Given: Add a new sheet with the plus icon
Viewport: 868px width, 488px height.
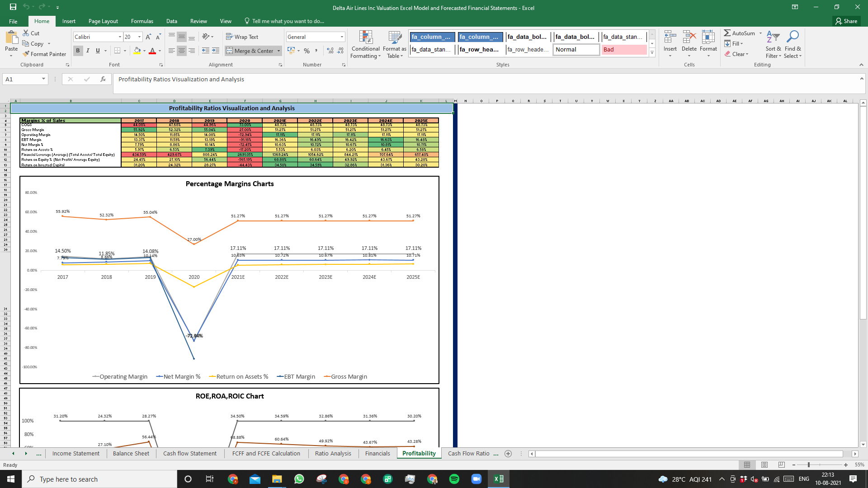Looking at the screenshot, I should tap(508, 453).
